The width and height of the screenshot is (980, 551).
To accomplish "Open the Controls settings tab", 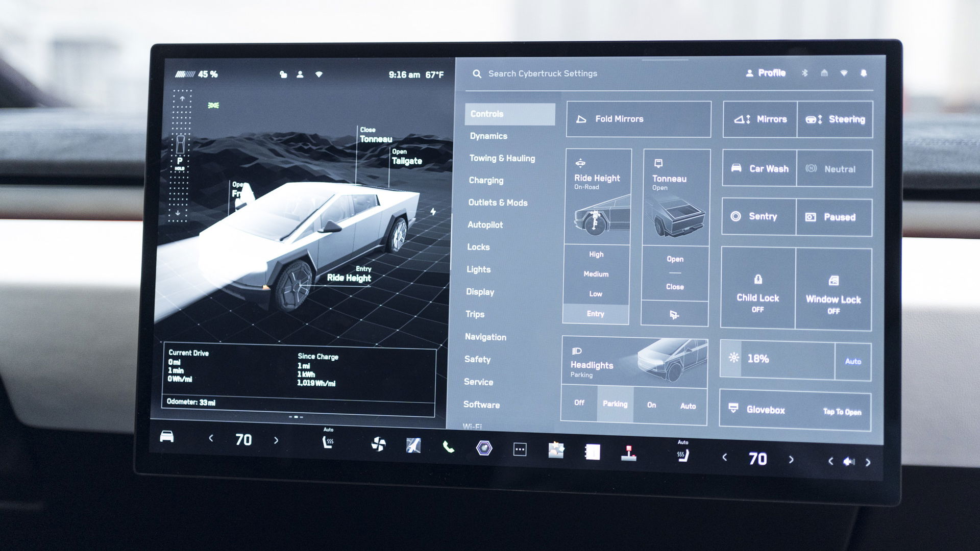I will tap(509, 114).
